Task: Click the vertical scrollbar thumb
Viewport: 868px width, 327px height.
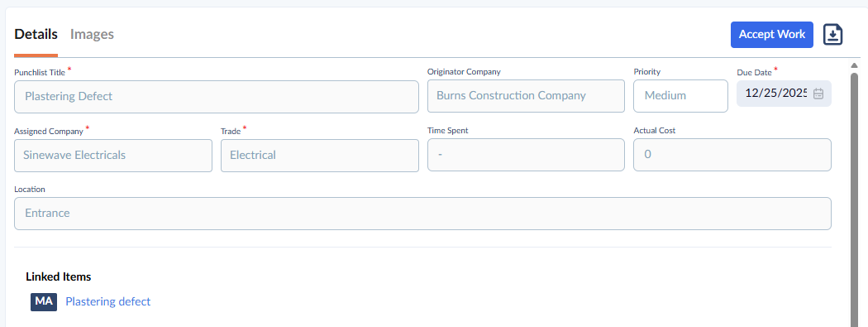Action: 854,200
